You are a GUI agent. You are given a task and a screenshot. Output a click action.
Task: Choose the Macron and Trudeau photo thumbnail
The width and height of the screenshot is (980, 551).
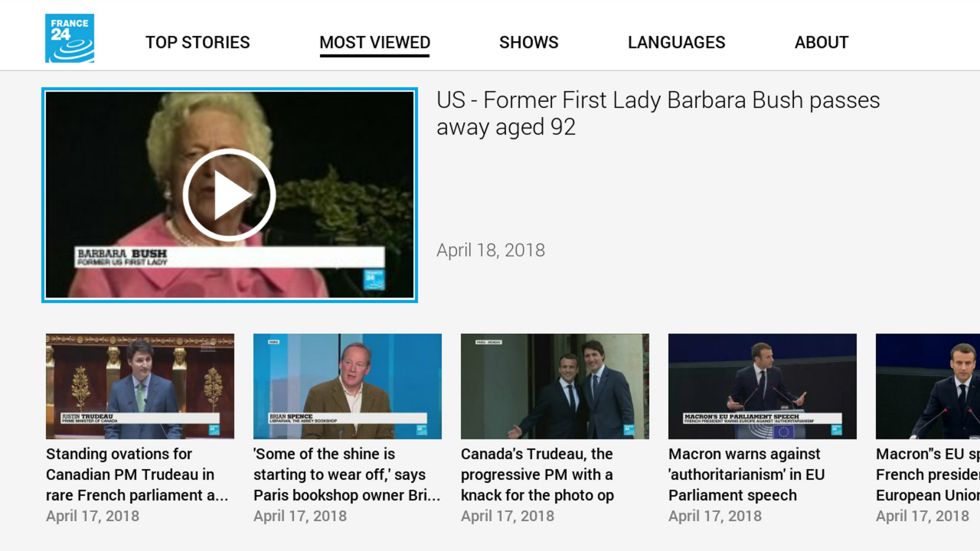[555, 386]
